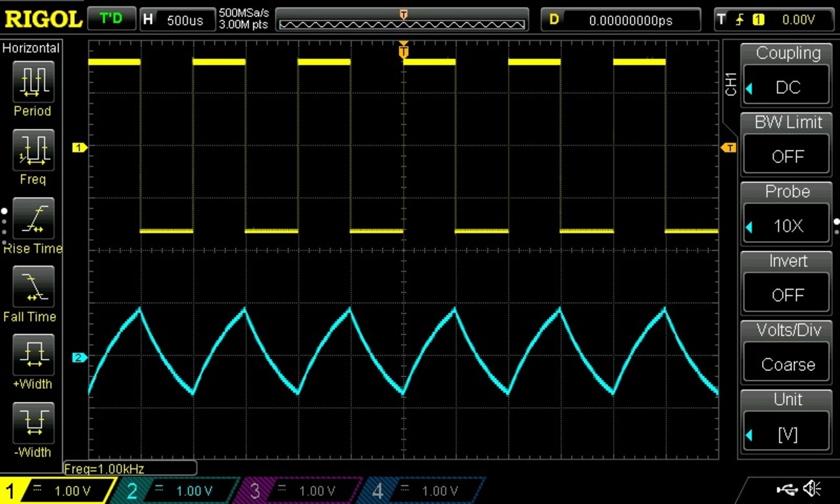840x504 pixels.
Task: Toggle the Invert OFF setting
Action: click(x=786, y=294)
